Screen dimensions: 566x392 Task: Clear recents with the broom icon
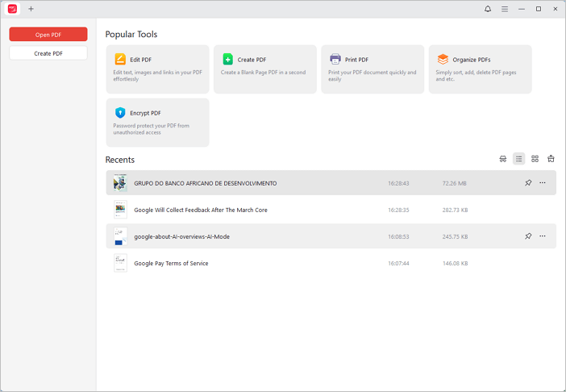[551, 159]
